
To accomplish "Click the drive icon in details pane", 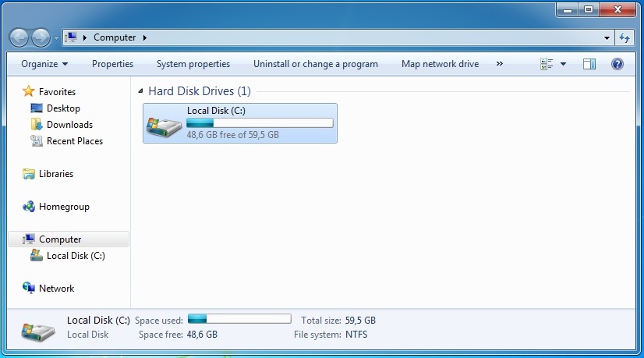I will 38,331.
